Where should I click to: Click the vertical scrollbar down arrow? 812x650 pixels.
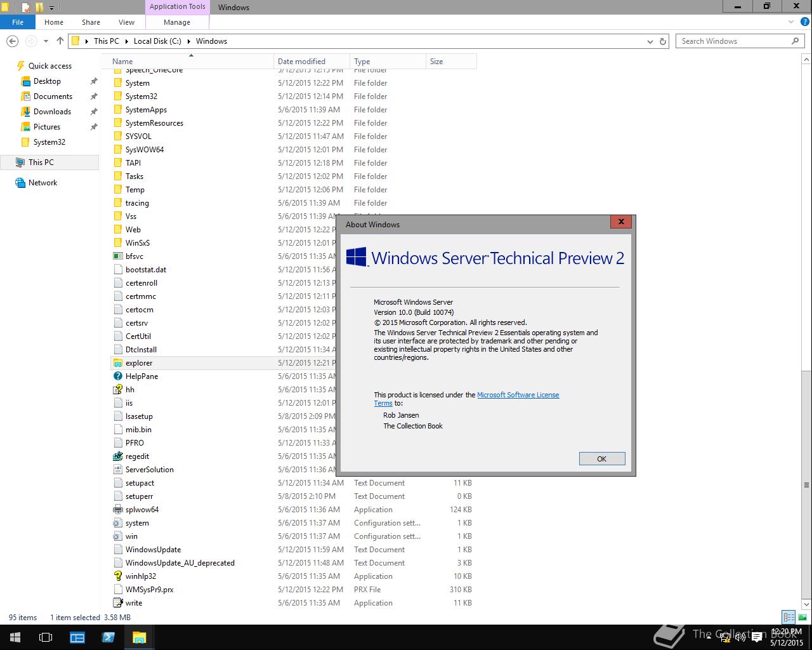[806, 604]
